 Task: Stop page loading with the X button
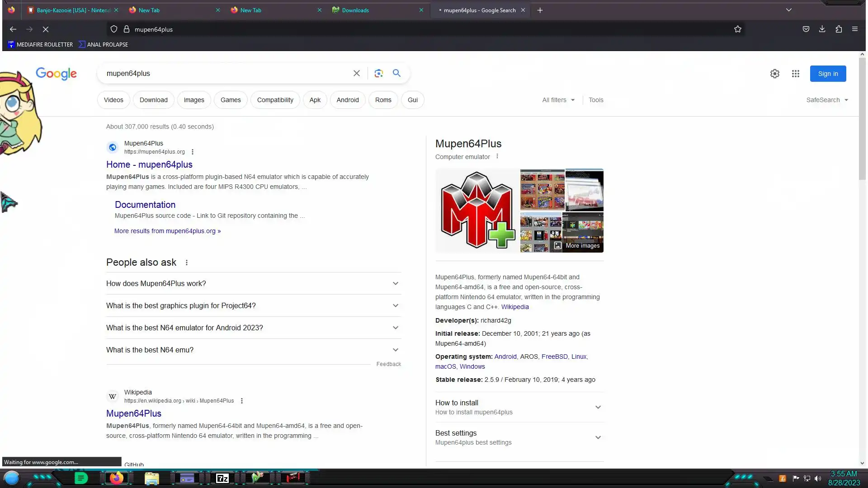[46, 29]
